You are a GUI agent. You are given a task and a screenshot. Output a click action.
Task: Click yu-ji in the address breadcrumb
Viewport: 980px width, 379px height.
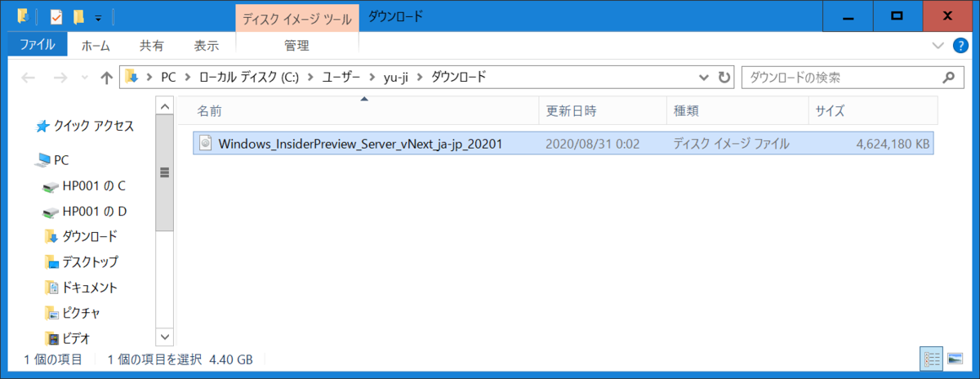395,78
